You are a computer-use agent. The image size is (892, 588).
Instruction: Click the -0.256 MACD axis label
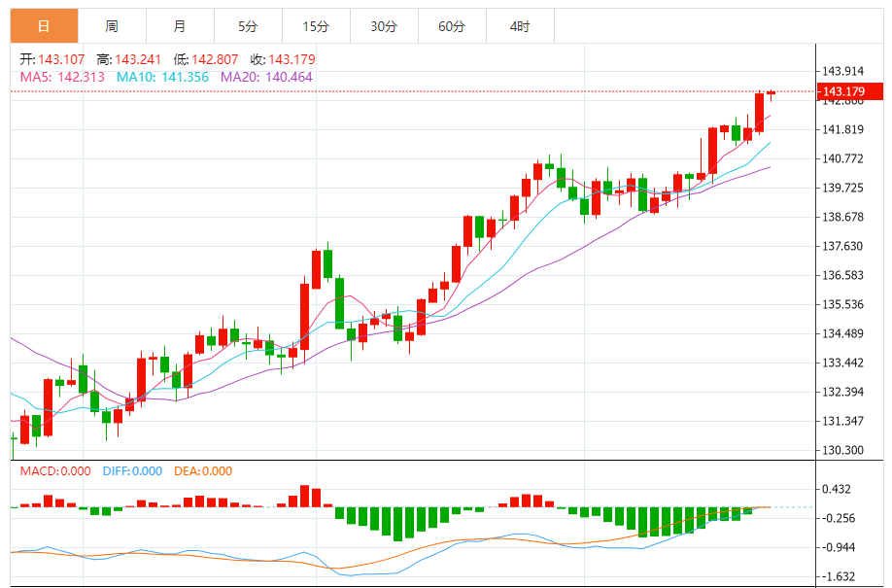click(x=837, y=519)
